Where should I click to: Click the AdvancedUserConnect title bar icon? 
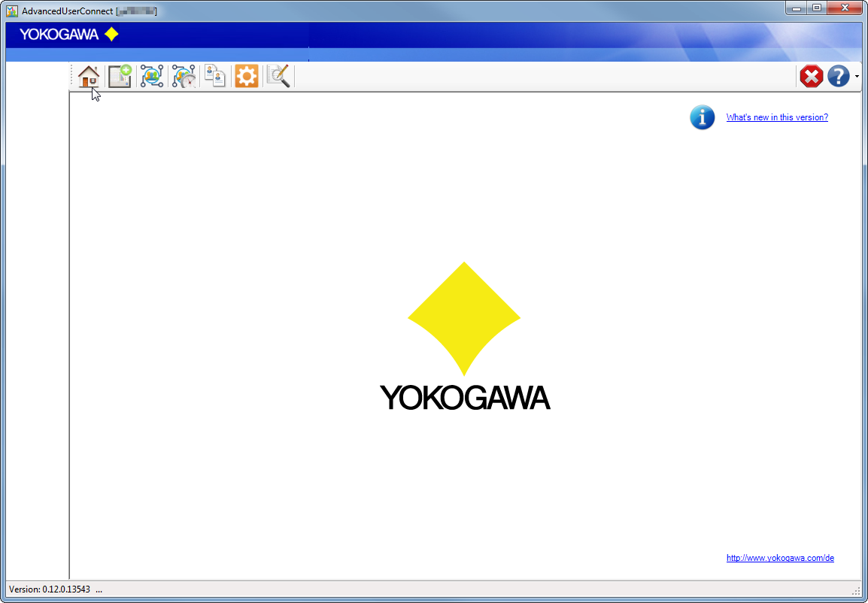[x=12, y=11]
